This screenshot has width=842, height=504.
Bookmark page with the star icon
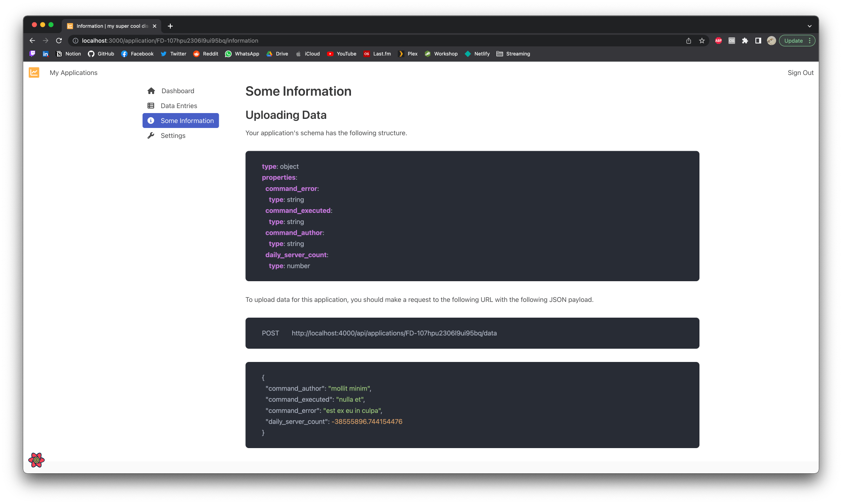coord(702,41)
